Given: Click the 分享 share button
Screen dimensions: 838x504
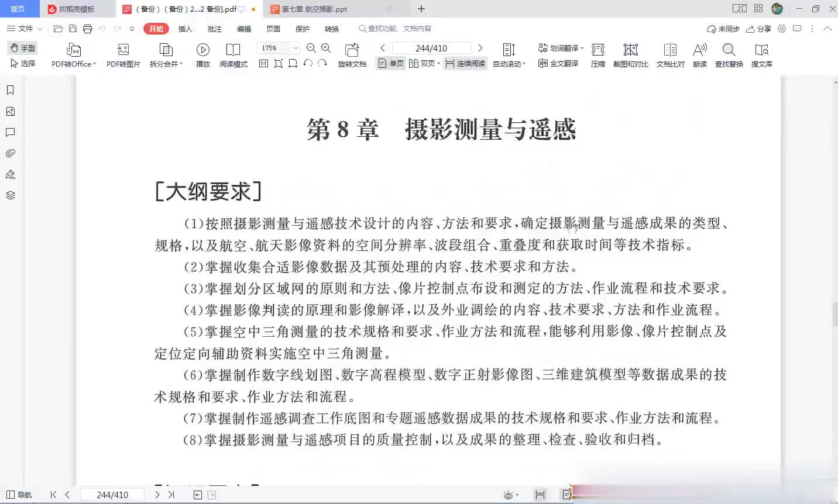Looking at the screenshot, I should tap(758, 29).
